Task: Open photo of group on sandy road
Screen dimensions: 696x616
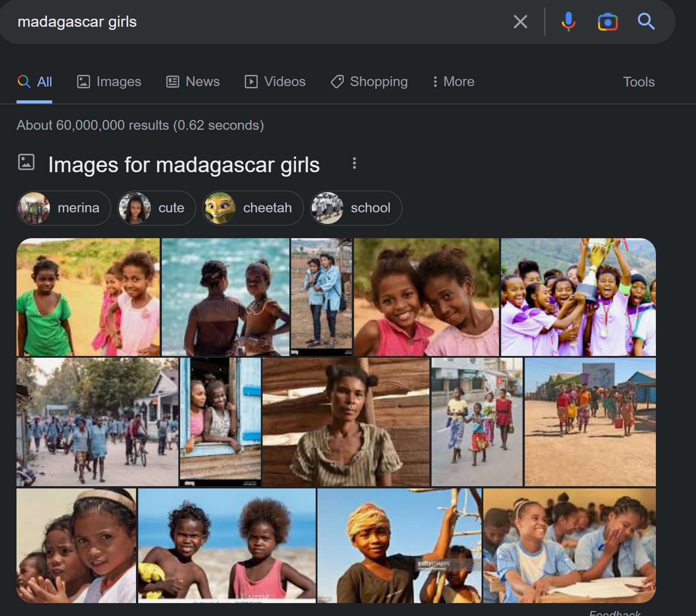Action: (x=590, y=422)
